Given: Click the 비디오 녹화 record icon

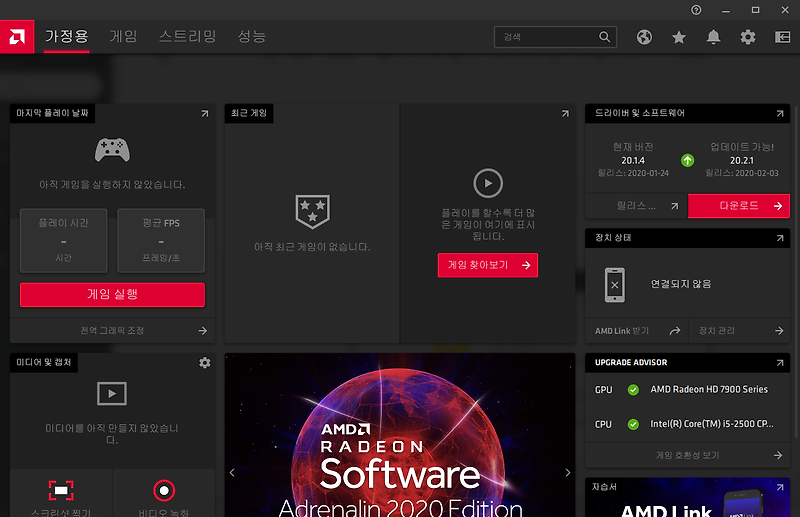Looking at the screenshot, I should pyautogui.click(x=164, y=490).
